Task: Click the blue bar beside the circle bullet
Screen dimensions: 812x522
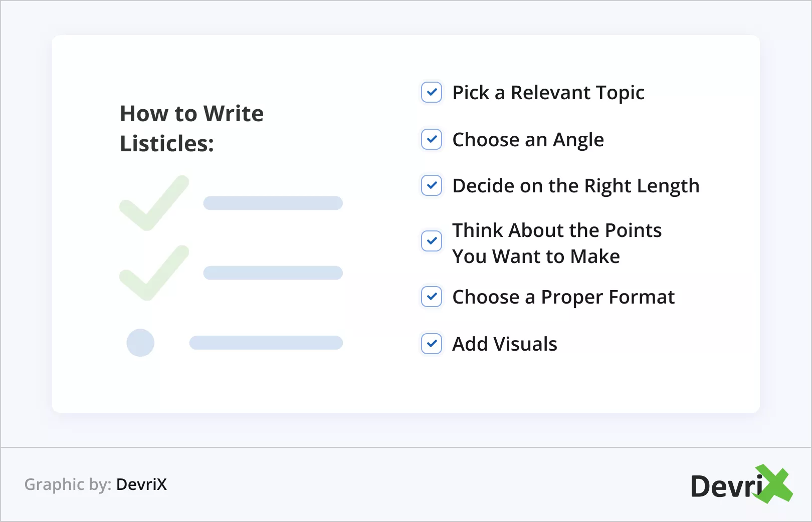Action: tap(266, 343)
